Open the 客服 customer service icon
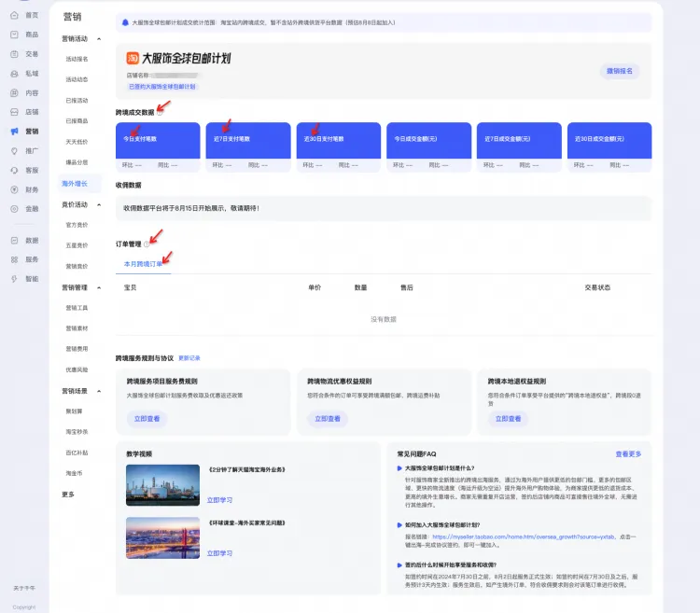 click(14, 171)
